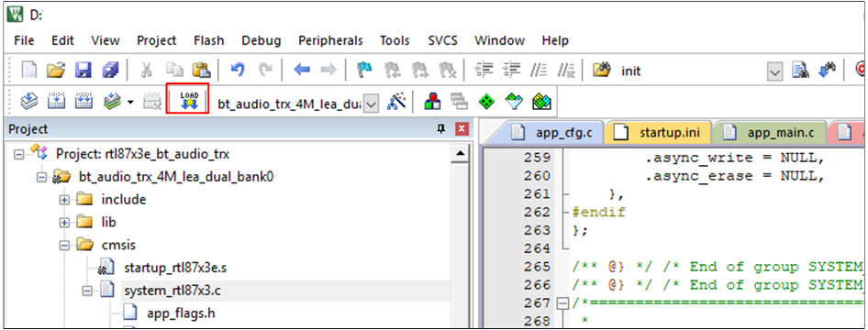
Task: Click the Incremental Find binoculars icon
Action: click(x=828, y=71)
